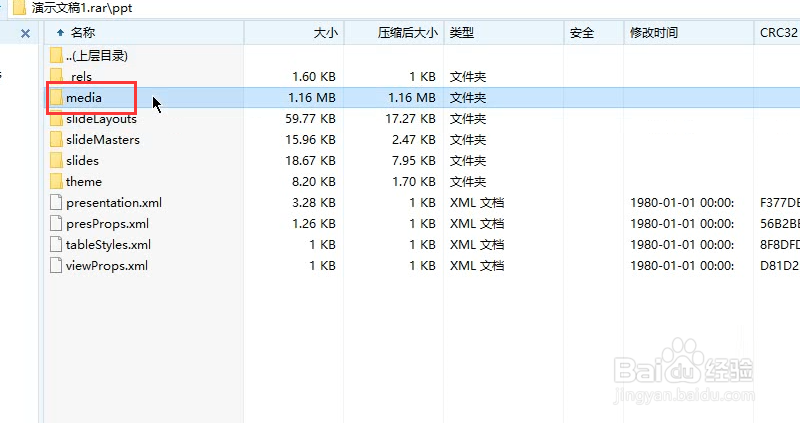Select the ..(上层目录) entry
Image resolution: width=800 pixels, height=423 pixels.
pyautogui.click(x=96, y=56)
